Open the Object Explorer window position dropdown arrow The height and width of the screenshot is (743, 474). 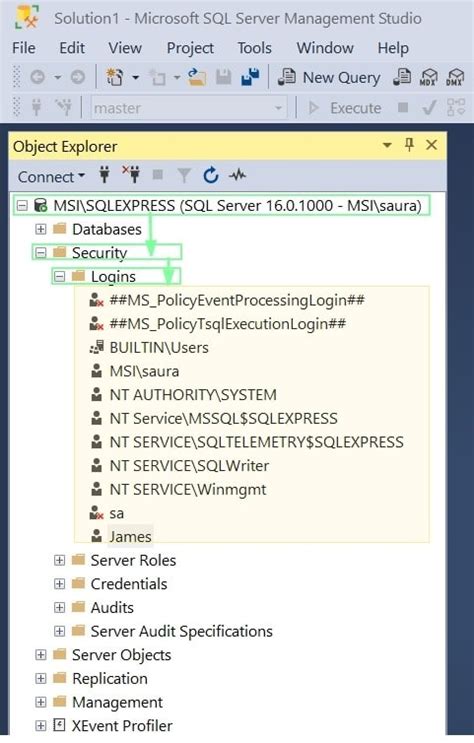click(x=387, y=145)
